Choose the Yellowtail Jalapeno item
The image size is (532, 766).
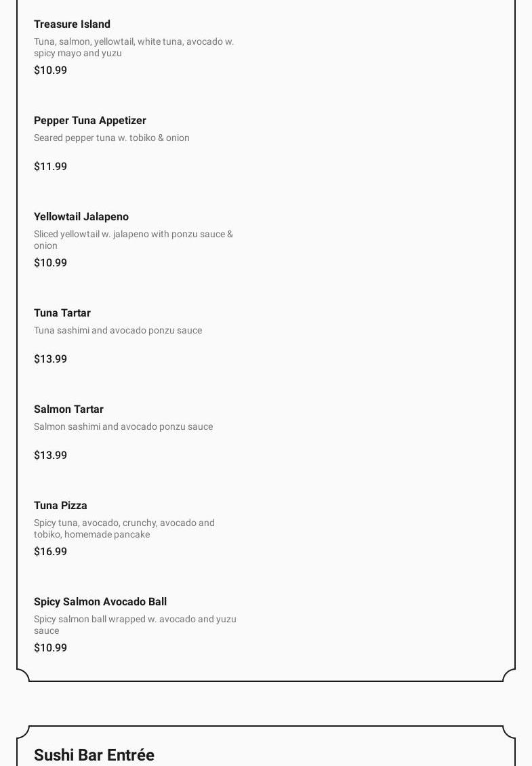coord(81,217)
